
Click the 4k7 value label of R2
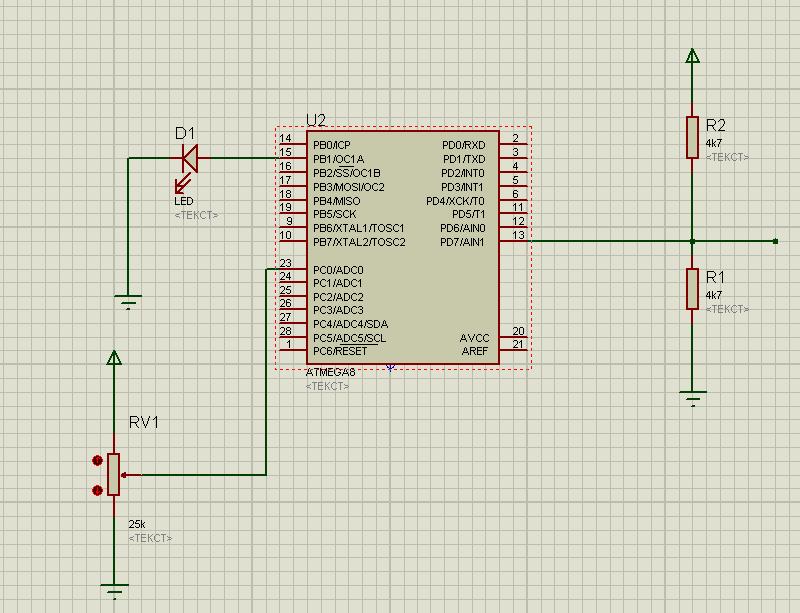(x=714, y=143)
